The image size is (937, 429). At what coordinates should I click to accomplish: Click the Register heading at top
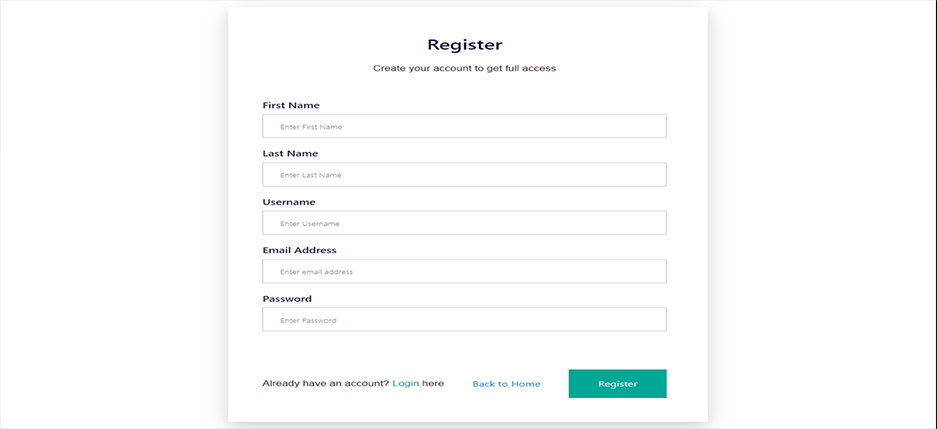[x=464, y=45]
